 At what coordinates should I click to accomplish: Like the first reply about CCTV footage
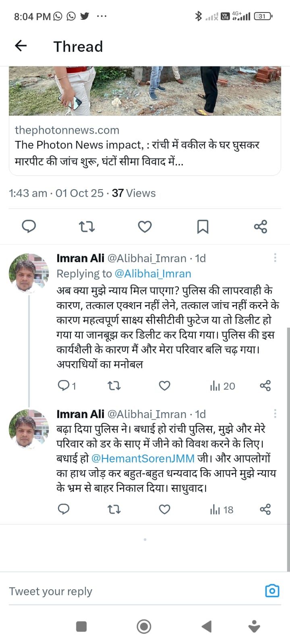pyautogui.click(x=164, y=386)
